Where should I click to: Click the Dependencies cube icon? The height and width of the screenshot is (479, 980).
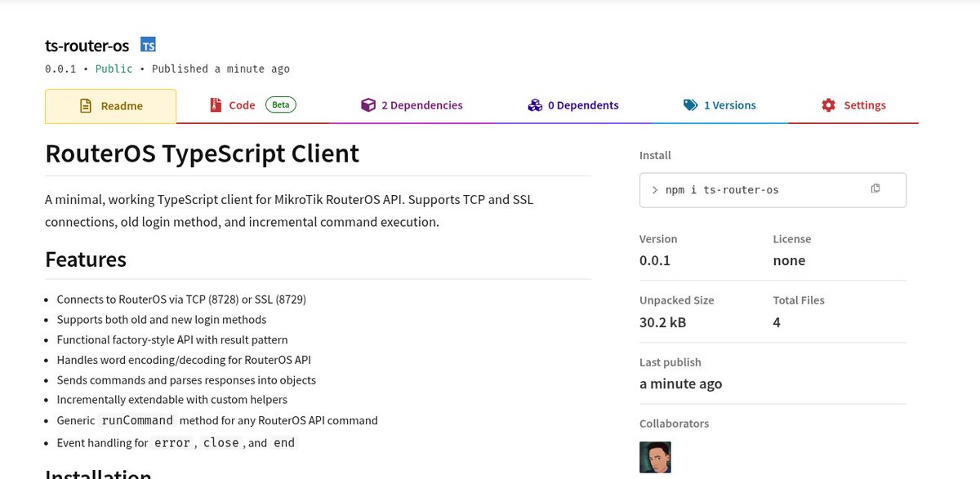367,105
